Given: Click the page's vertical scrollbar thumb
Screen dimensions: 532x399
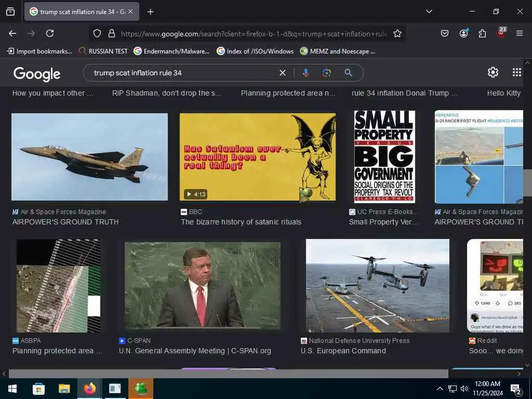Looking at the screenshot, I should (x=527, y=182).
